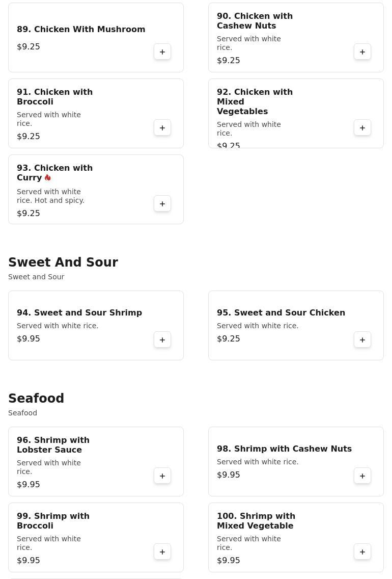Select the Sweet And Sour section heading
Screen dimensions: 392x579
(x=63, y=262)
